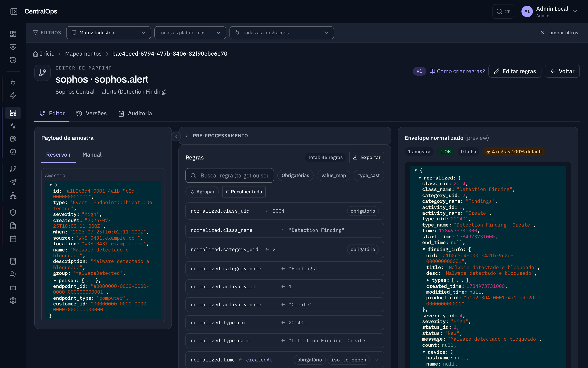Click the Voltar button

pyautogui.click(x=562, y=71)
